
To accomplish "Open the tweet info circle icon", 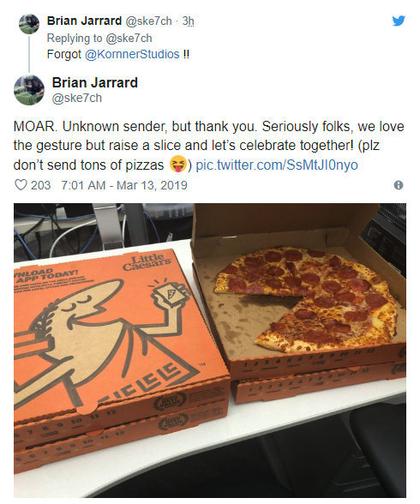I will point(399,185).
